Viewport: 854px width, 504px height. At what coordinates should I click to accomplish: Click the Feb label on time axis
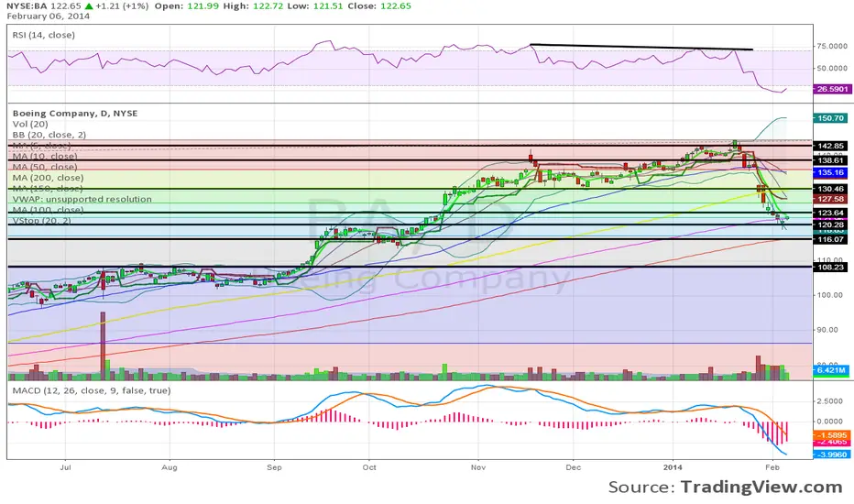click(x=772, y=467)
